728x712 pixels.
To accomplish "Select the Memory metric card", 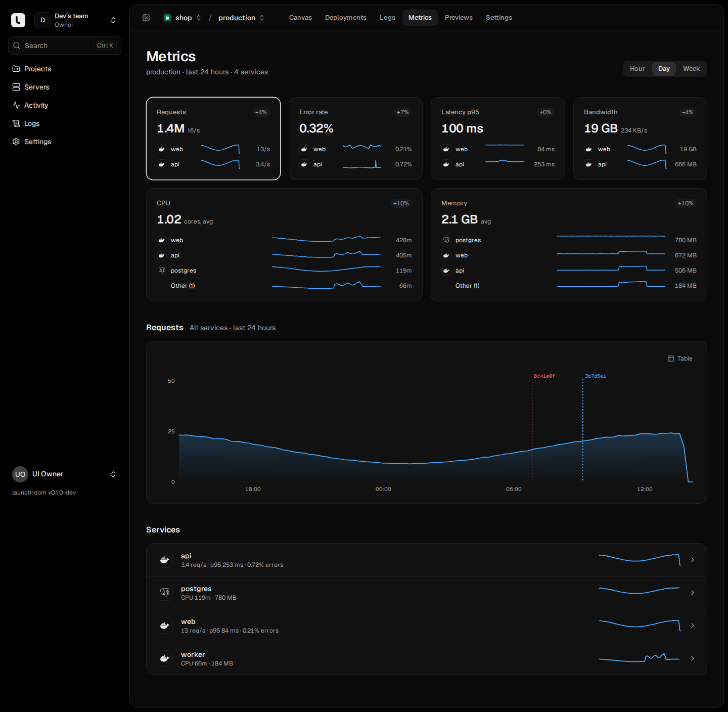I will (x=569, y=245).
